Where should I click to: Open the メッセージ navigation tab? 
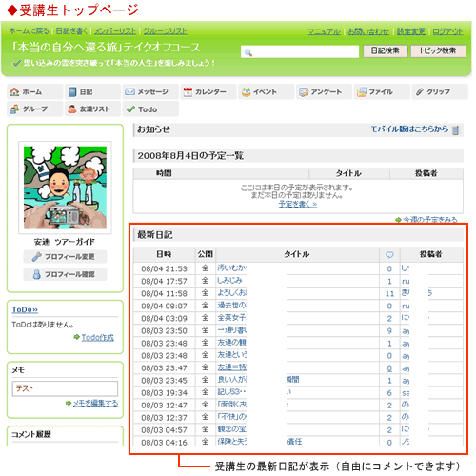point(150,91)
